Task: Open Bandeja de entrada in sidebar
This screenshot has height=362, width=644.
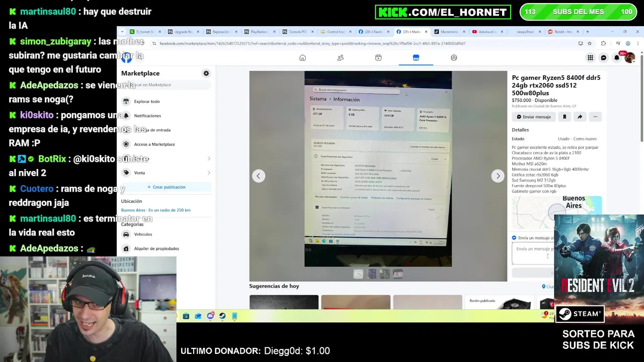Action: [166, 130]
